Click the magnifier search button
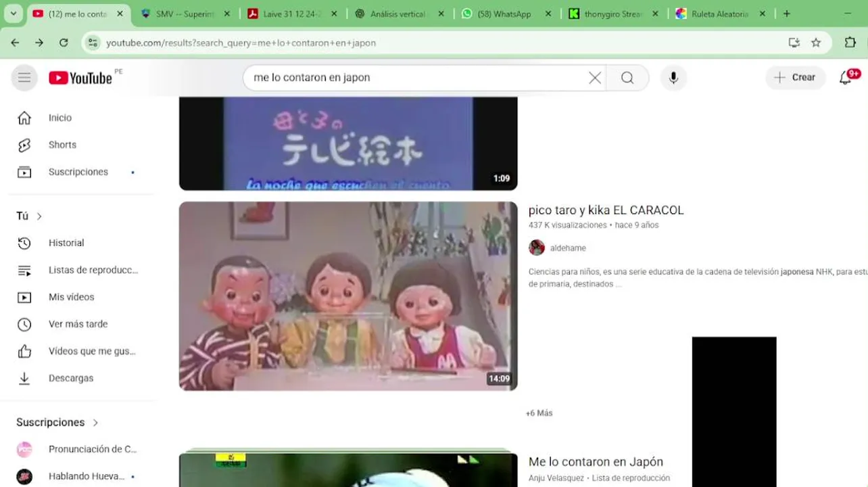 627,78
